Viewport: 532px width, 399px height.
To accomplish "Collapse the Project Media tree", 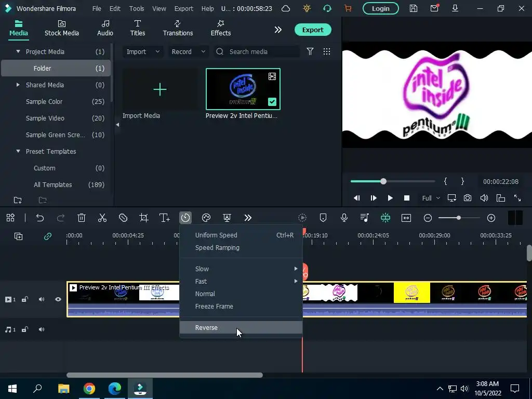I will pos(18,51).
